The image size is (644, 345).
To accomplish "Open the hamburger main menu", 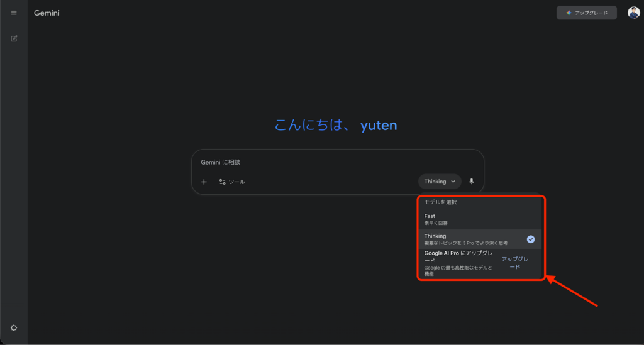I will (14, 13).
